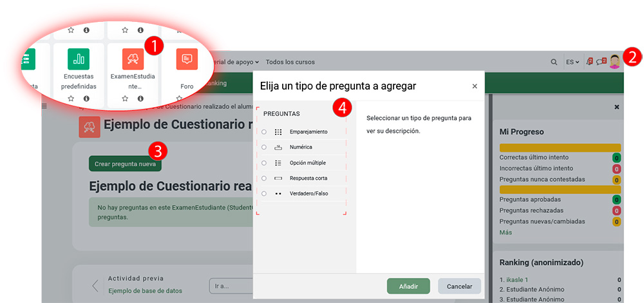
Task: Expand the material de apoyo menu
Action: (x=235, y=62)
